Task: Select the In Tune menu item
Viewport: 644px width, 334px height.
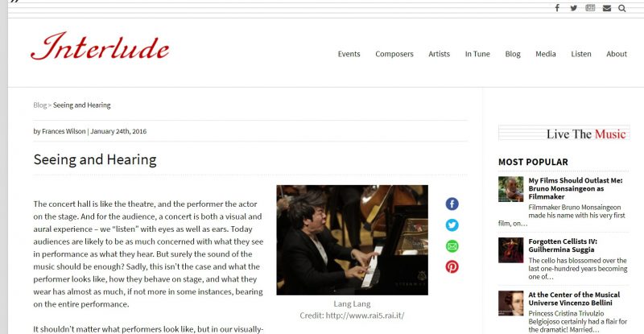Action: tap(477, 54)
